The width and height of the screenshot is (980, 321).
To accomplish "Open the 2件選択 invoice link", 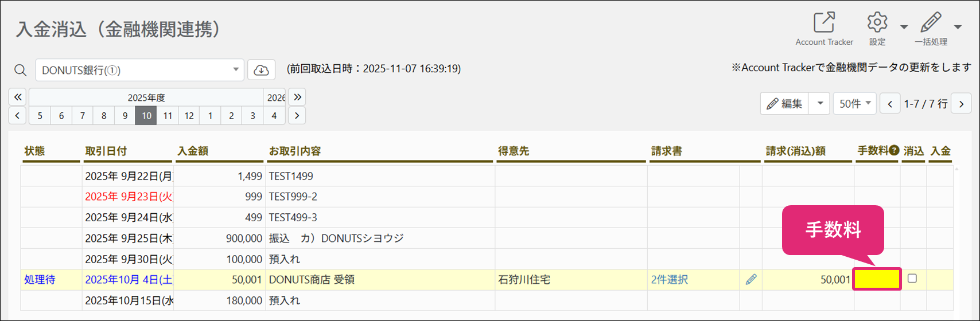I will [x=669, y=280].
